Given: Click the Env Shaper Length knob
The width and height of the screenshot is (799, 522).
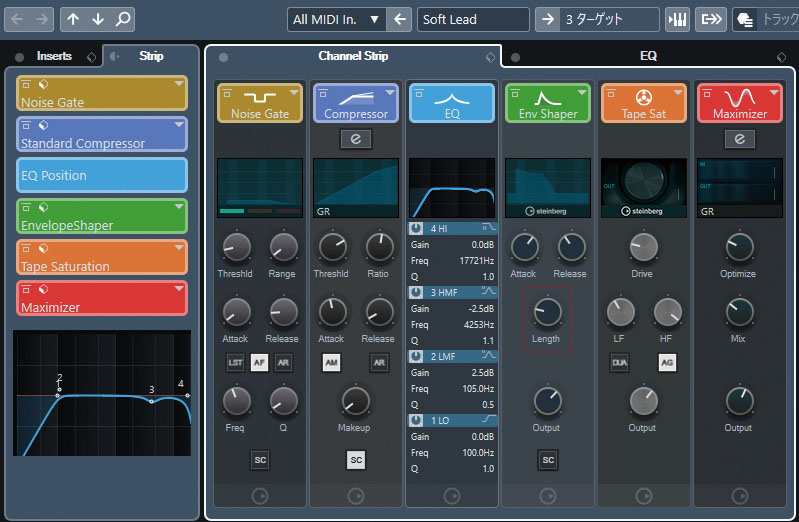Looking at the screenshot, I should tap(547, 312).
